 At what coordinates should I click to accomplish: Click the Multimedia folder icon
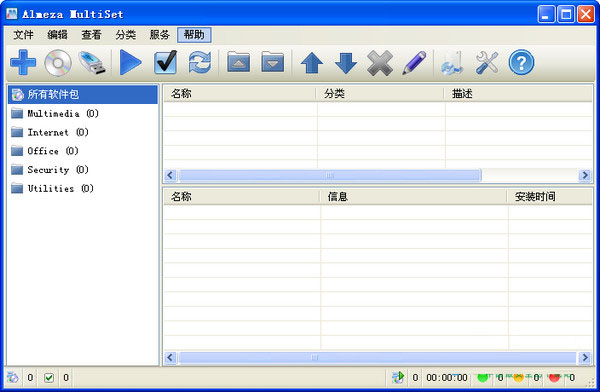click(17, 113)
